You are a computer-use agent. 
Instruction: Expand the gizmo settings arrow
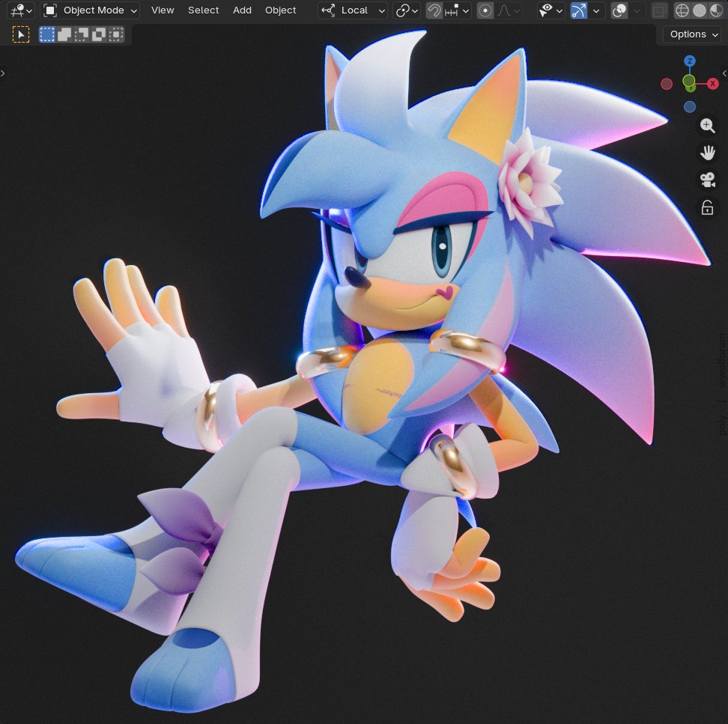(596, 10)
